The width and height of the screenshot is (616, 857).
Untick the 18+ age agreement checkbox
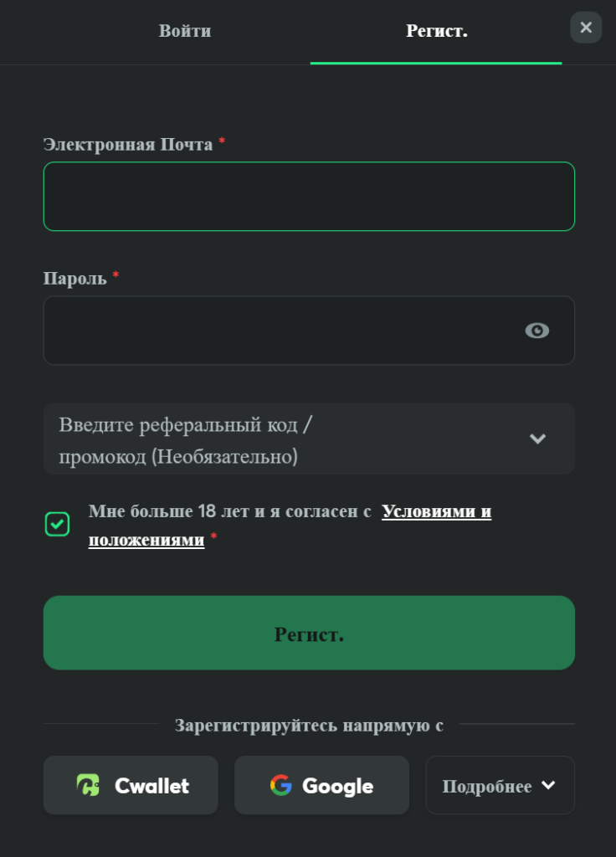tap(57, 524)
